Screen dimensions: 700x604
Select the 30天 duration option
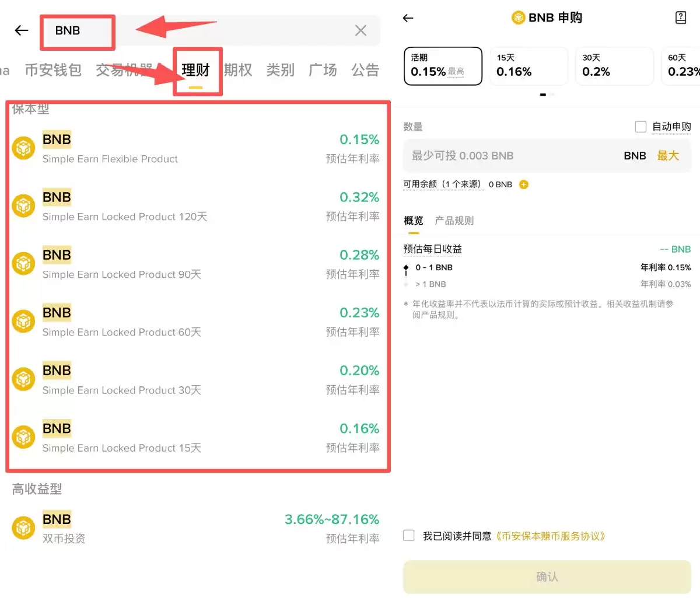pyautogui.click(x=614, y=66)
